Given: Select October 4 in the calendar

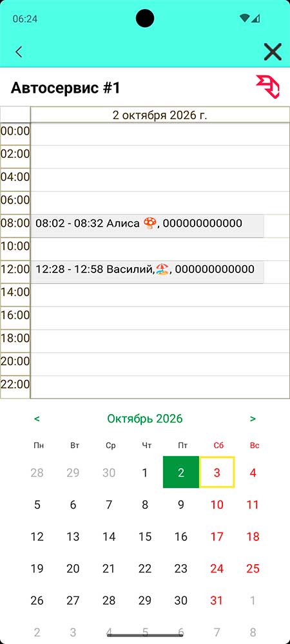Looking at the screenshot, I should coord(253,473).
